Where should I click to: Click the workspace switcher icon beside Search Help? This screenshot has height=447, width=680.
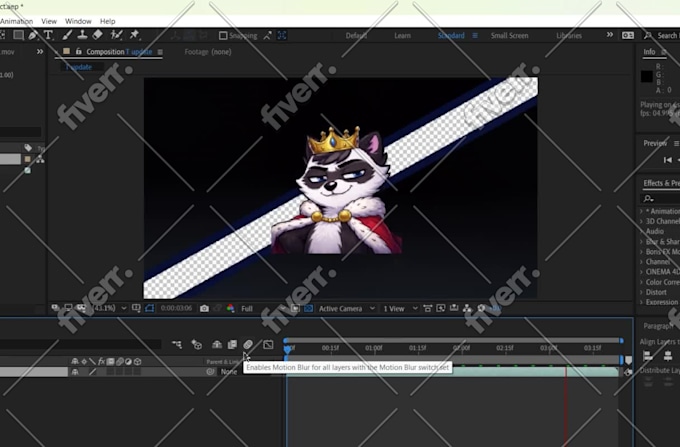[628, 36]
